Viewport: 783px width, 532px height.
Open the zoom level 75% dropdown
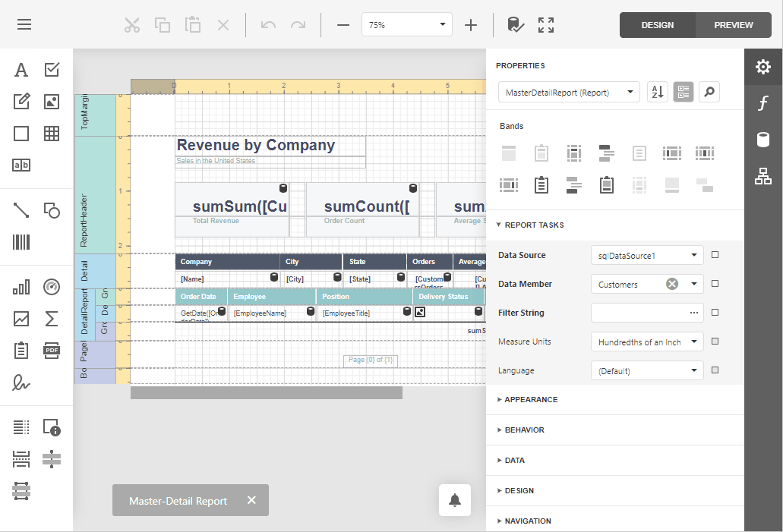pyautogui.click(x=407, y=25)
